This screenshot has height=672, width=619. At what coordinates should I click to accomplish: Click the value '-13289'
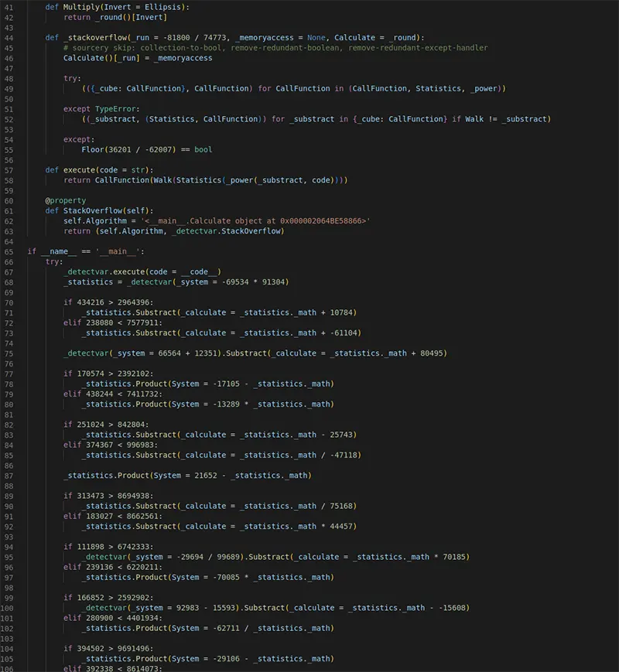(x=226, y=404)
